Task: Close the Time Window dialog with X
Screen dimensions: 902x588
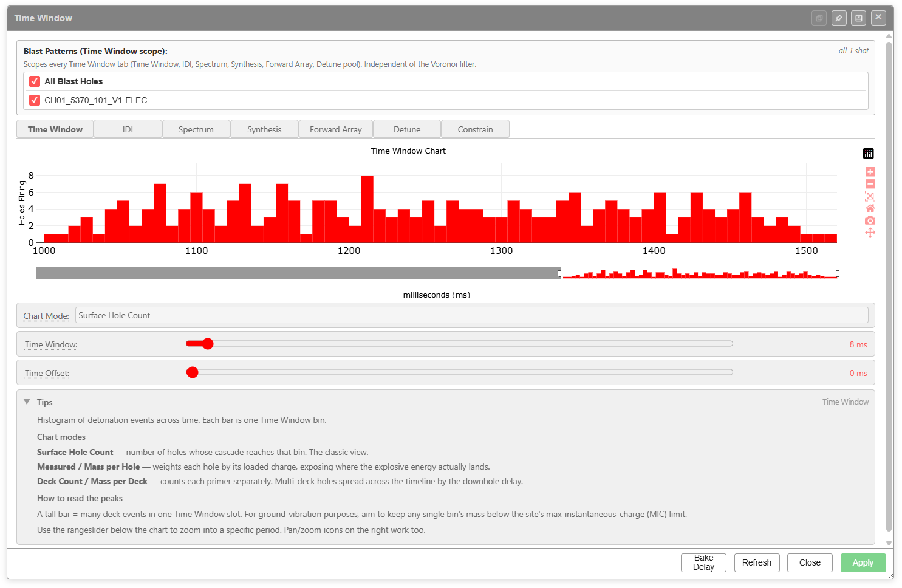Action: [x=878, y=18]
